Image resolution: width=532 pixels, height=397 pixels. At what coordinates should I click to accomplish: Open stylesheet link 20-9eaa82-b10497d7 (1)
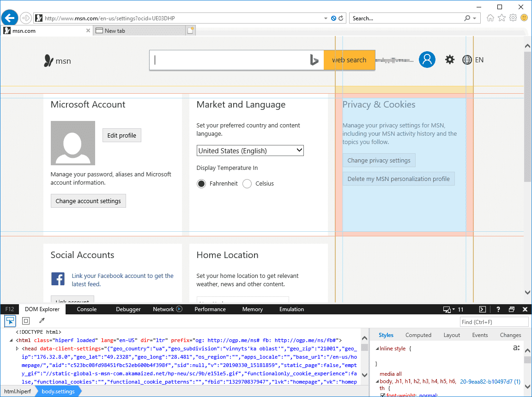[x=490, y=381]
